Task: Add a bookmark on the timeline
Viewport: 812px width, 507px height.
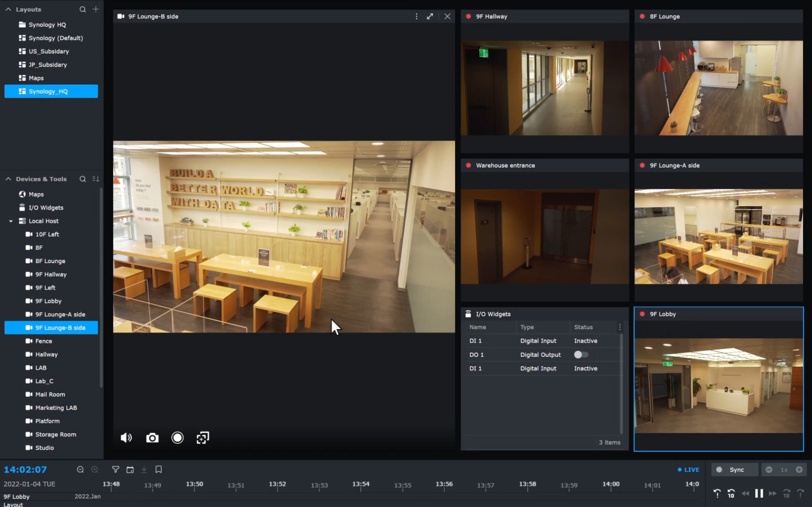Action: pyautogui.click(x=159, y=469)
